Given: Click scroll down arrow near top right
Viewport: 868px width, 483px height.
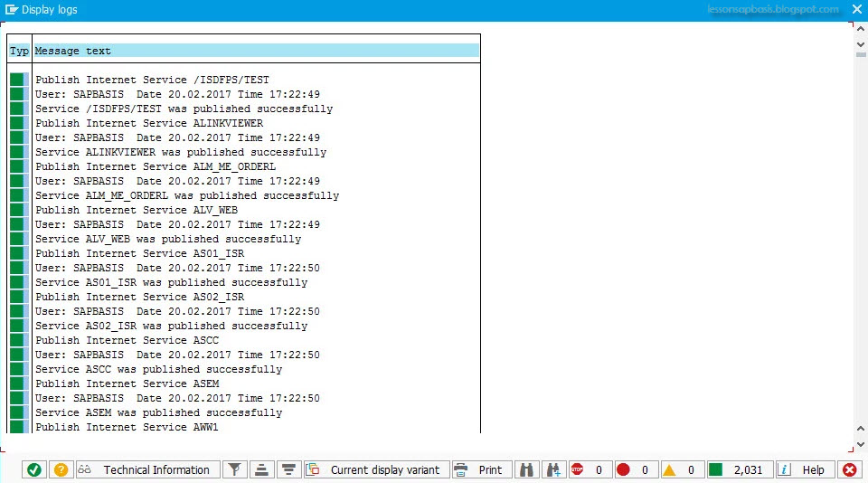Looking at the screenshot, I should tap(860, 44).
